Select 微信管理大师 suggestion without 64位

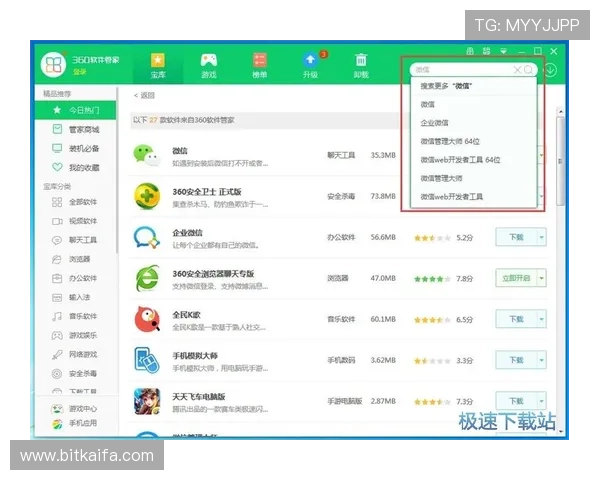(473, 178)
